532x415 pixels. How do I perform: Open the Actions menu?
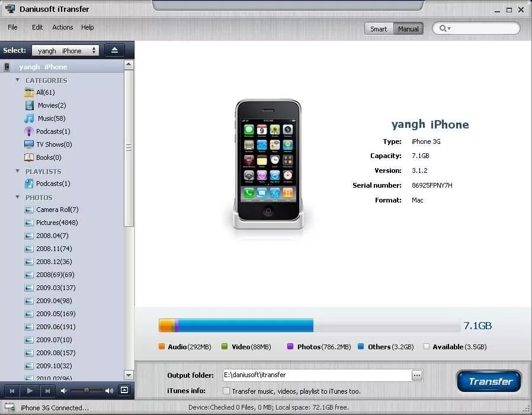62,27
